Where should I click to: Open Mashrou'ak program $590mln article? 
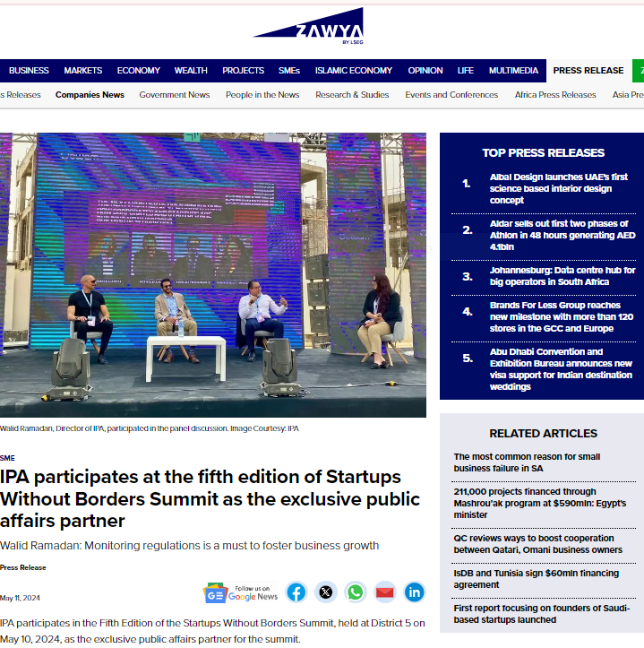539,503
